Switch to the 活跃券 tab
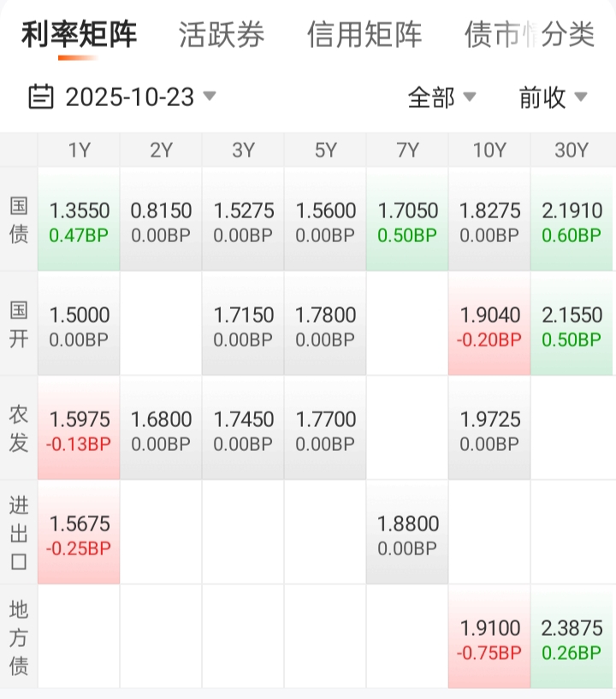This screenshot has width=616, height=699. [x=222, y=35]
